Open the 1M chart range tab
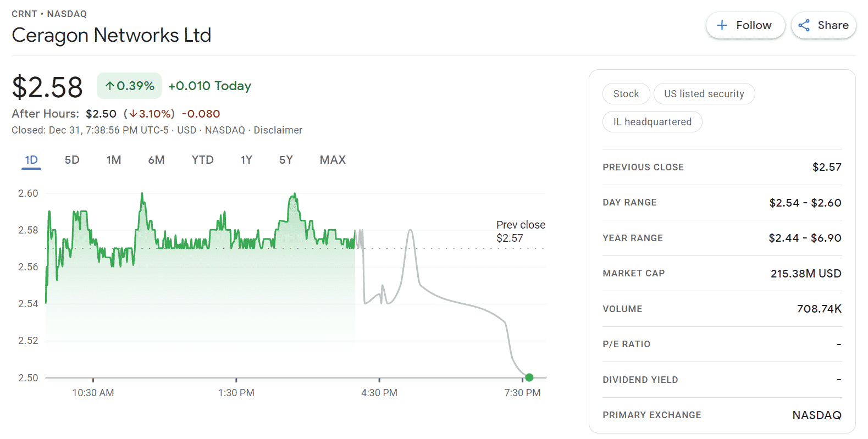Image resolution: width=868 pixels, height=439 pixels. click(114, 160)
